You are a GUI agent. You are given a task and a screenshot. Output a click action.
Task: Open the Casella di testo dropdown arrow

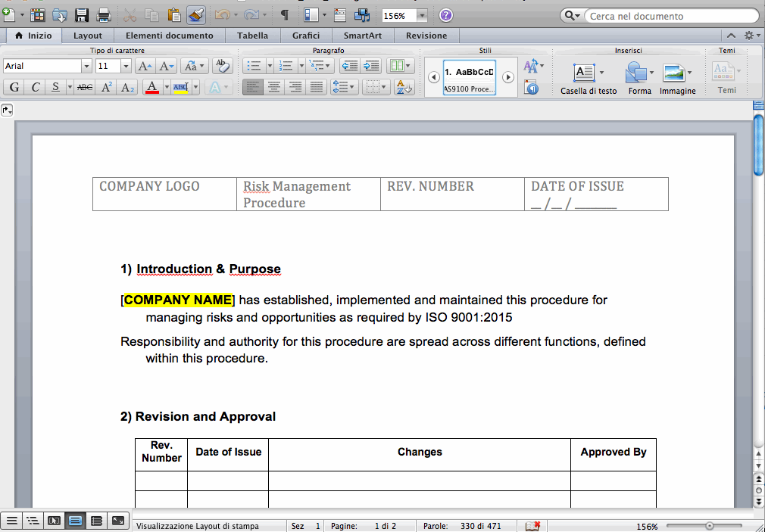[601, 73]
